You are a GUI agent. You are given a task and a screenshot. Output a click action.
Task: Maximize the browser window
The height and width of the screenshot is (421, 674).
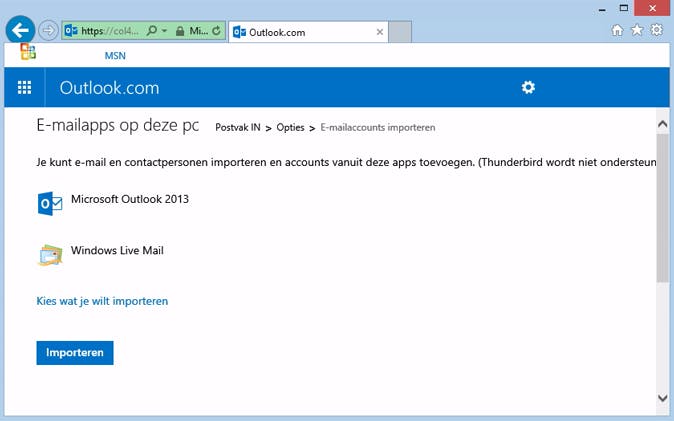coord(624,8)
